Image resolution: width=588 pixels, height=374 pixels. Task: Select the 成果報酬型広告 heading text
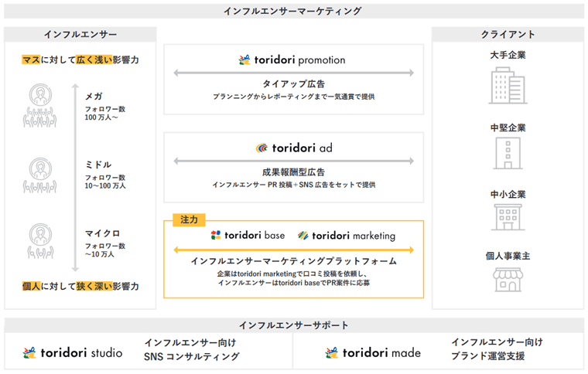click(x=293, y=172)
